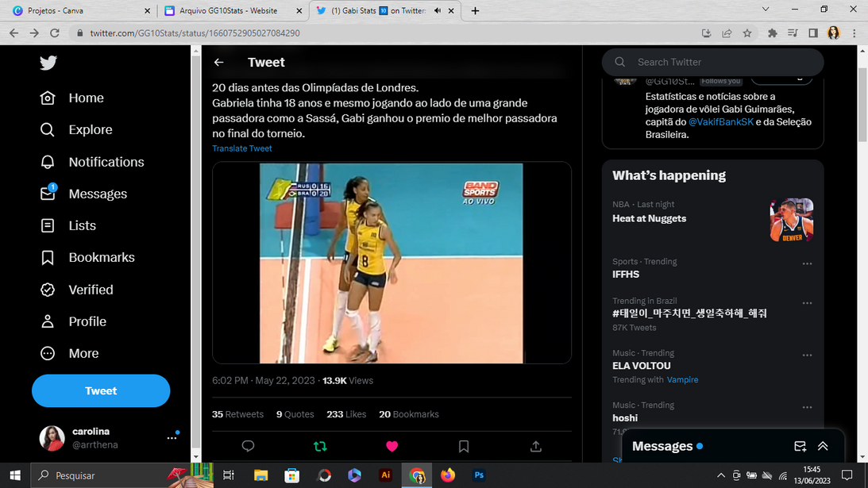Open account menu dots next to carolina
868x488 pixels.
(x=172, y=438)
